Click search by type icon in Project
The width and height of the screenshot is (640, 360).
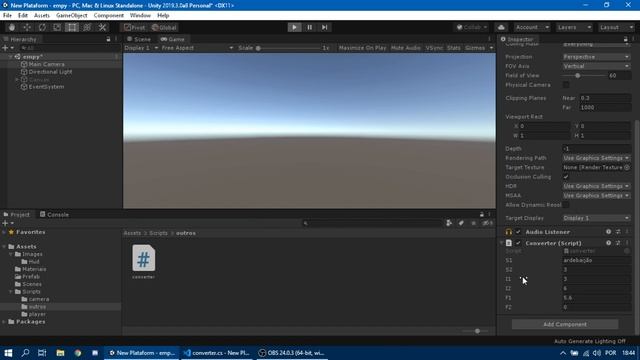449,223
